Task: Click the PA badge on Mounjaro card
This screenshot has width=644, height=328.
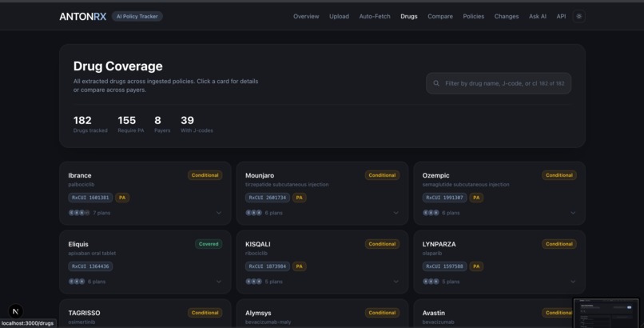Action: pyautogui.click(x=299, y=198)
